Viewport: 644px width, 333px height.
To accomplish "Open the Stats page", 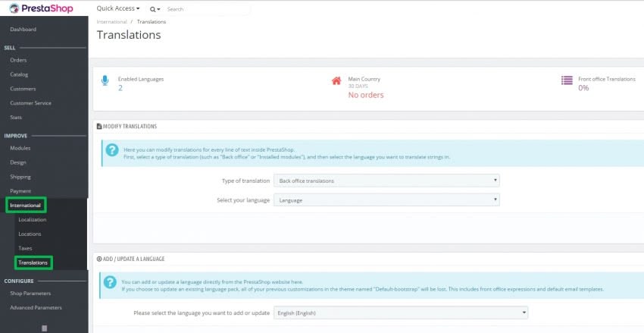I will point(16,118).
